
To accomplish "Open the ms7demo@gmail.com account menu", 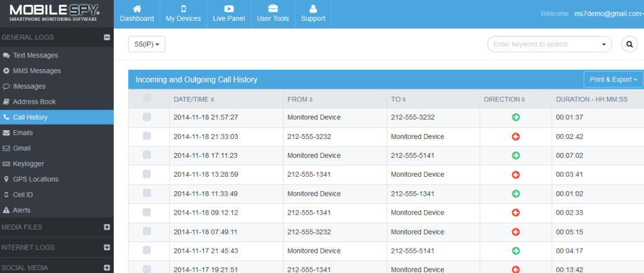I will click(x=609, y=14).
